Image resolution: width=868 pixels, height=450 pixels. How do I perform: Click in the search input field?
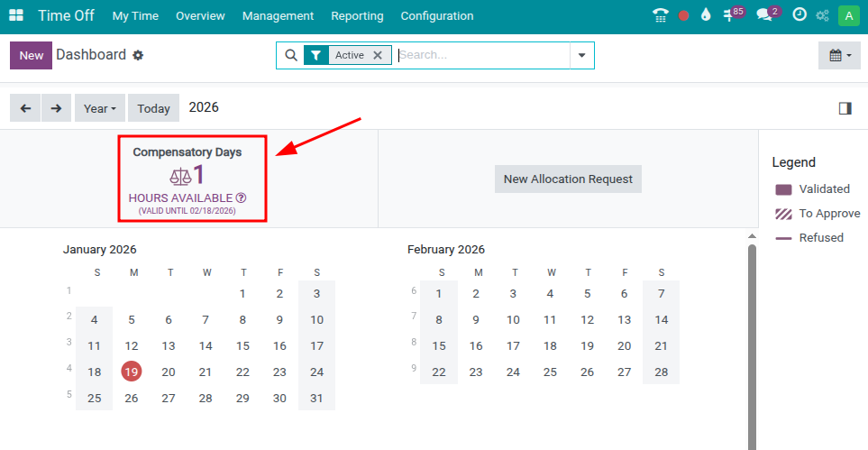coord(482,55)
